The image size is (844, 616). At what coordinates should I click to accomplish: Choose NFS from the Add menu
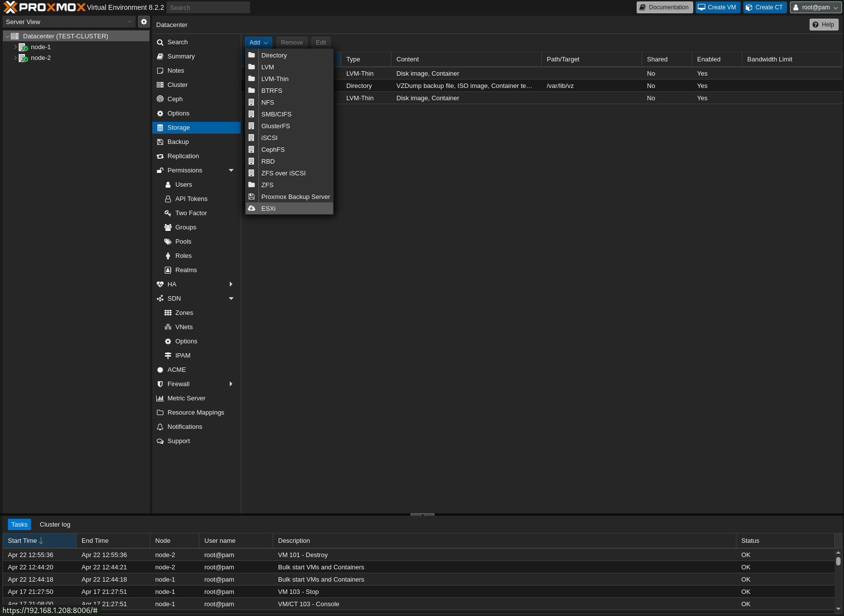[268, 103]
